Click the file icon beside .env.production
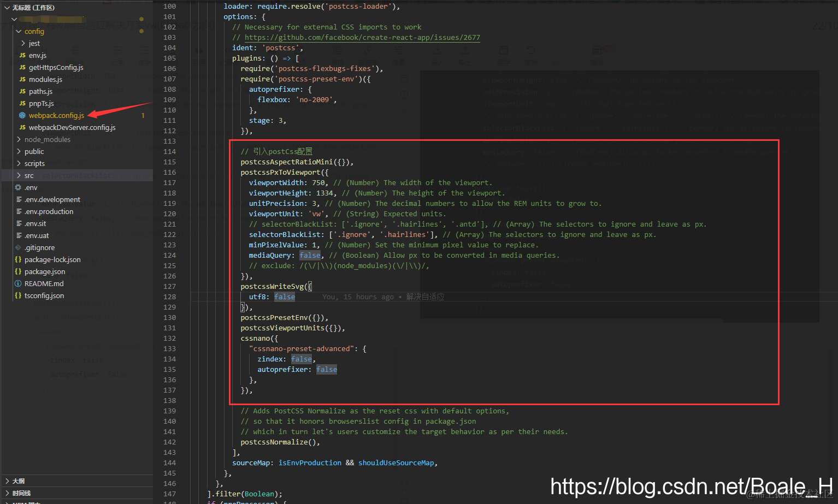The image size is (838, 504). (19, 211)
